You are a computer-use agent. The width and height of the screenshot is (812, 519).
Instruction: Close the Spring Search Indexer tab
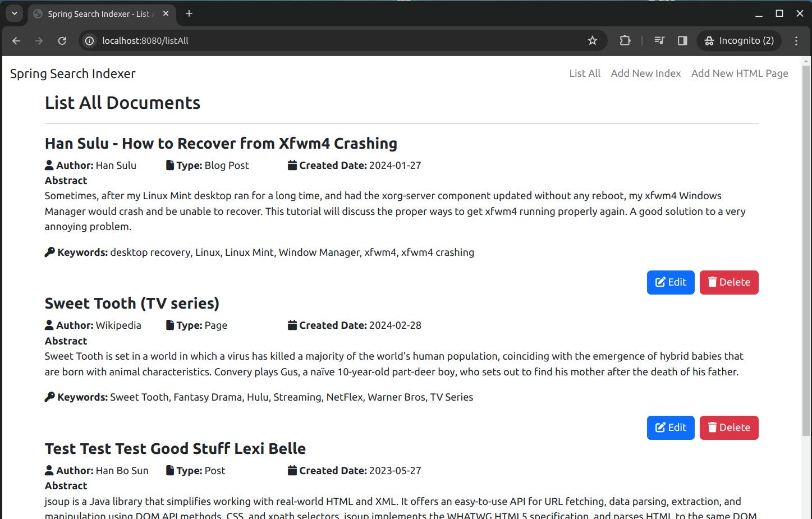coord(166,13)
